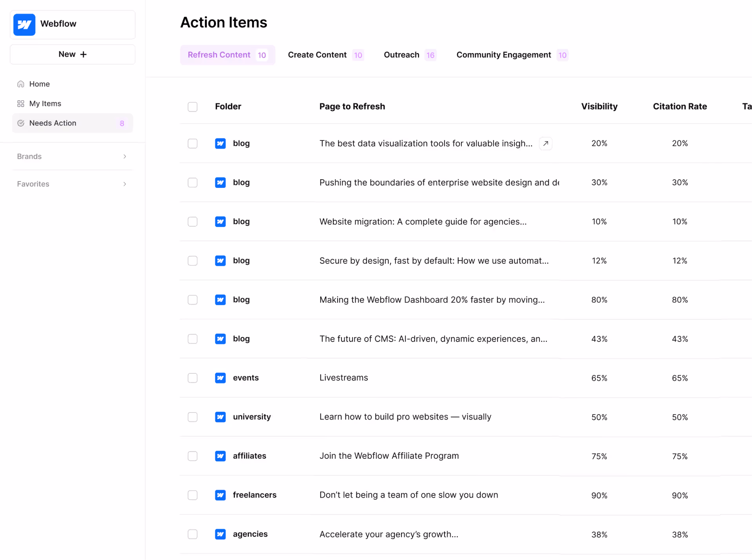Select the affiliates row checkbox
Image resolution: width=752 pixels, height=560 pixels.
pos(193,456)
